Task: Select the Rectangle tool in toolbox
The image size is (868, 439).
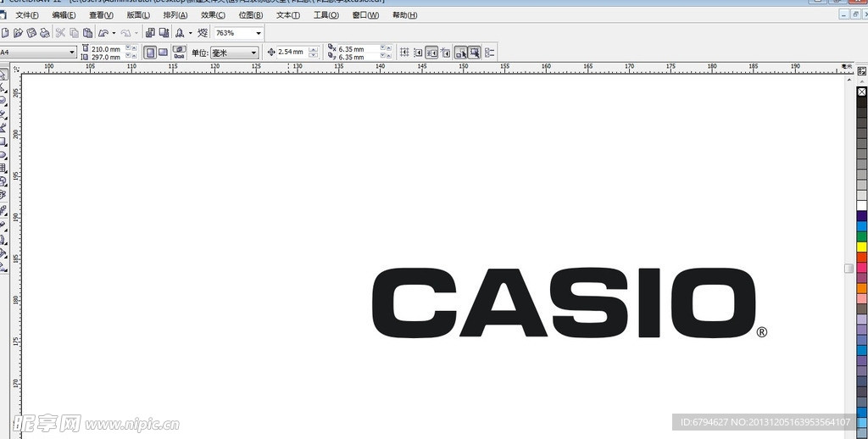Action: [3, 142]
